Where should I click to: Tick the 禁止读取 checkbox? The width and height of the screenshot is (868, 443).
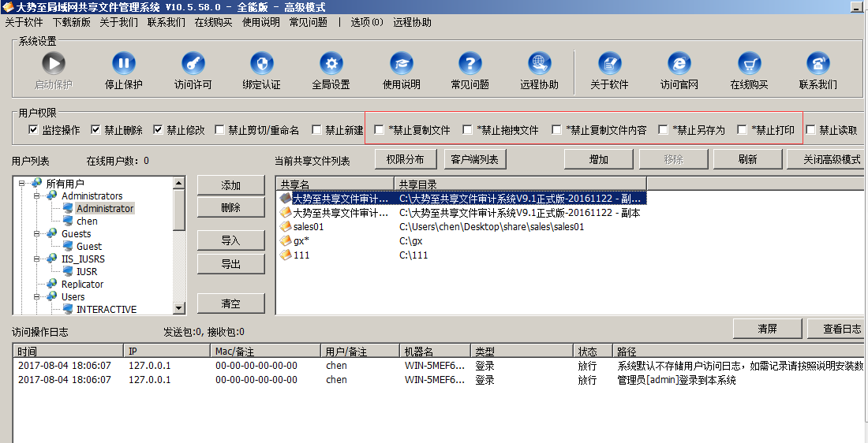pyautogui.click(x=810, y=130)
